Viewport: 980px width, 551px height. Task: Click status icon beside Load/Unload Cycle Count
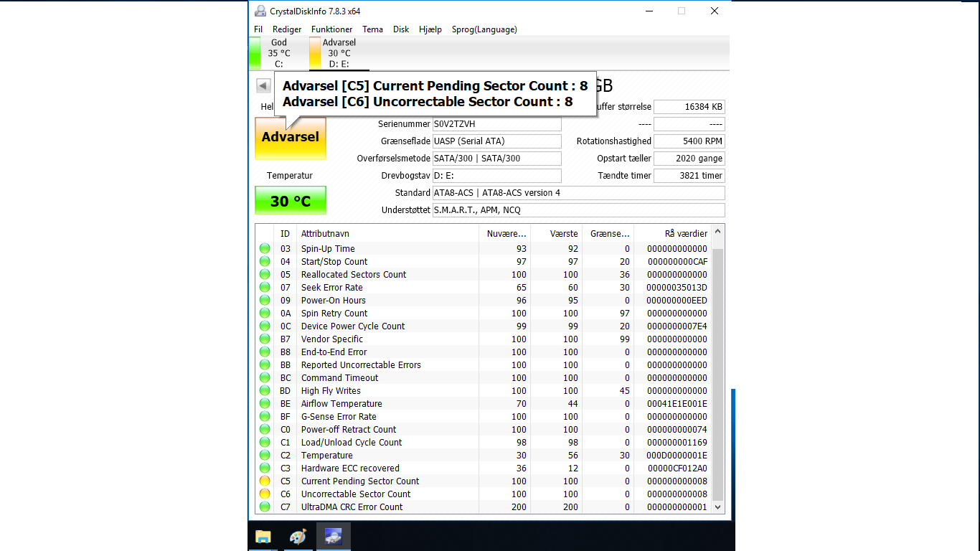pyautogui.click(x=265, y=443)
